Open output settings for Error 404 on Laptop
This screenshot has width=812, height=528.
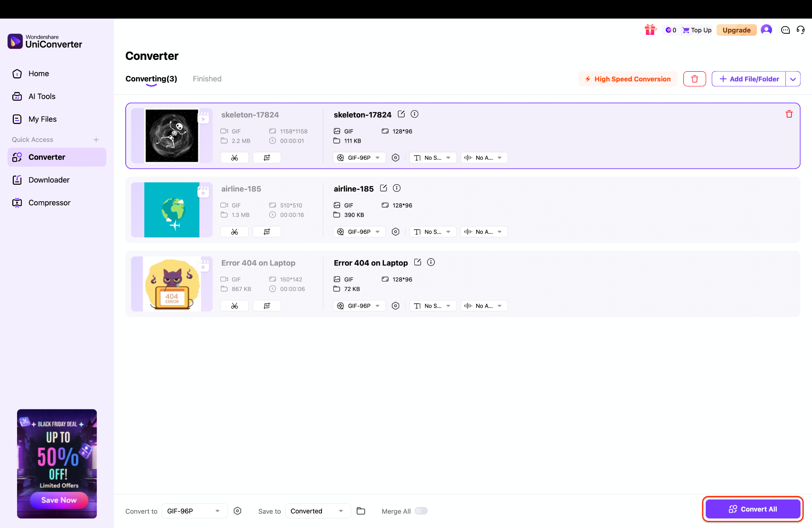click(x=395, y=306)
